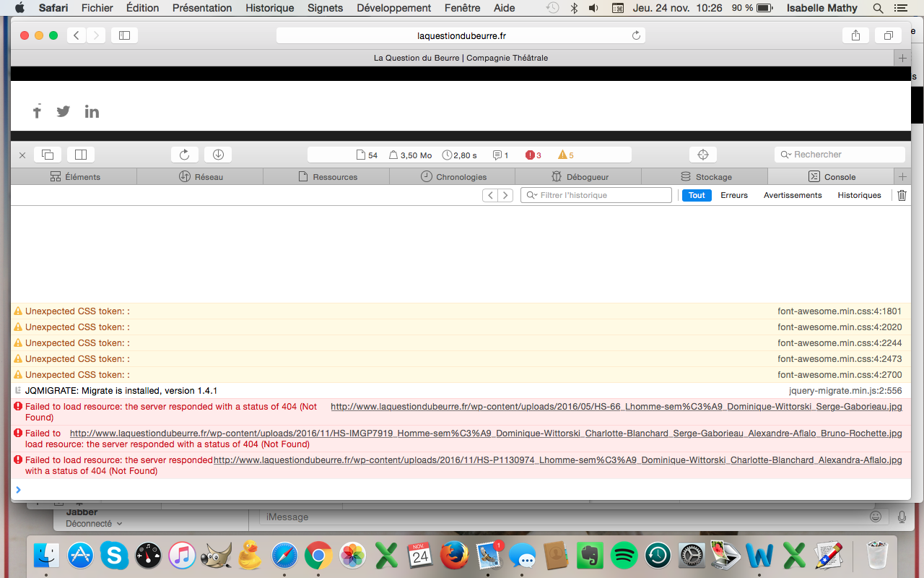Screen dimensions: 924x578
Task: Select the Avertissements console filter
Action: pos(792,195)
